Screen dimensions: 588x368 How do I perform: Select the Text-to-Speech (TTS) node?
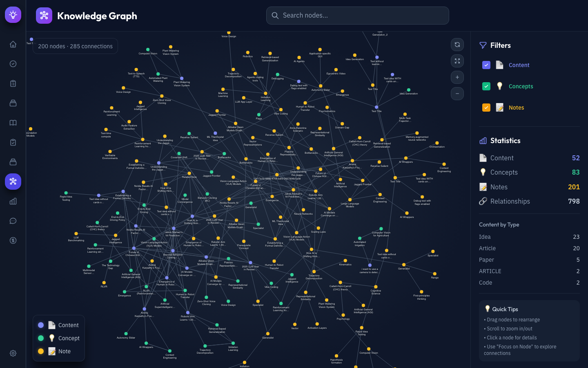pyautogui.click(x=136, y=70)
